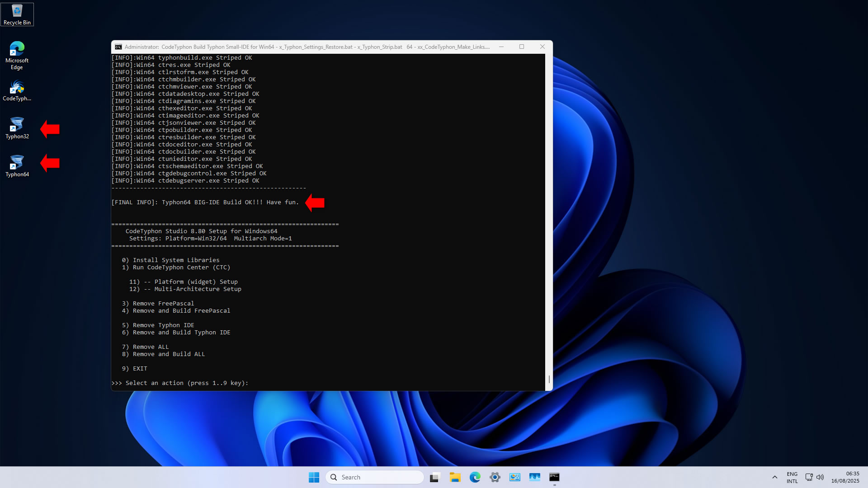Click '9) EXIT' menu line
The height and width of the screenshot is (488, 868).
[134, 369]
